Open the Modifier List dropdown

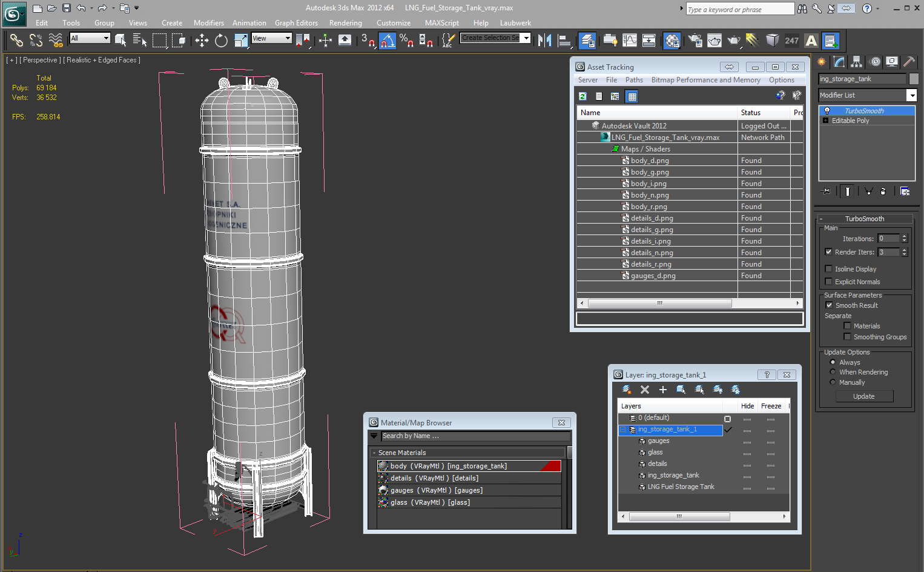tap(911, 95)
